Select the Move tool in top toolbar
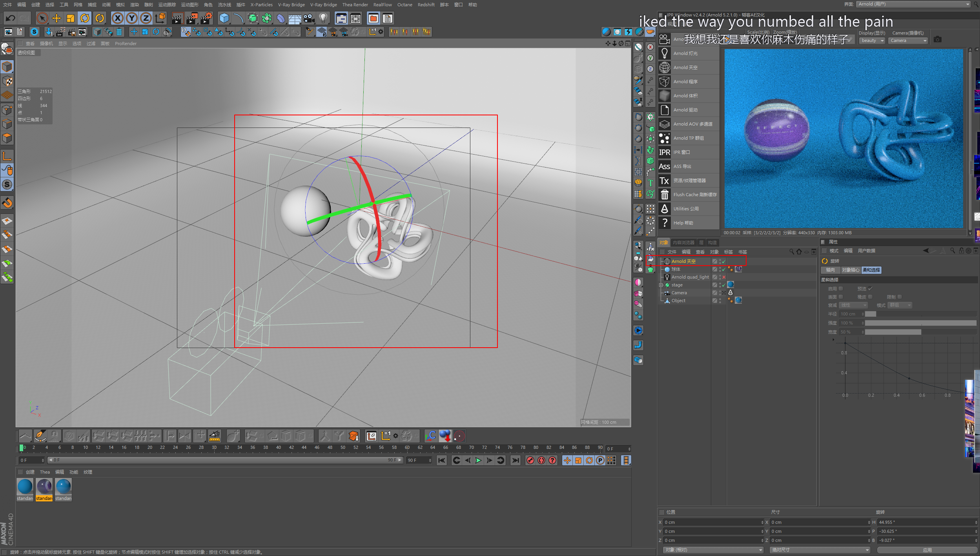This screenshot has width=980, height=556. tap(56, 18)
